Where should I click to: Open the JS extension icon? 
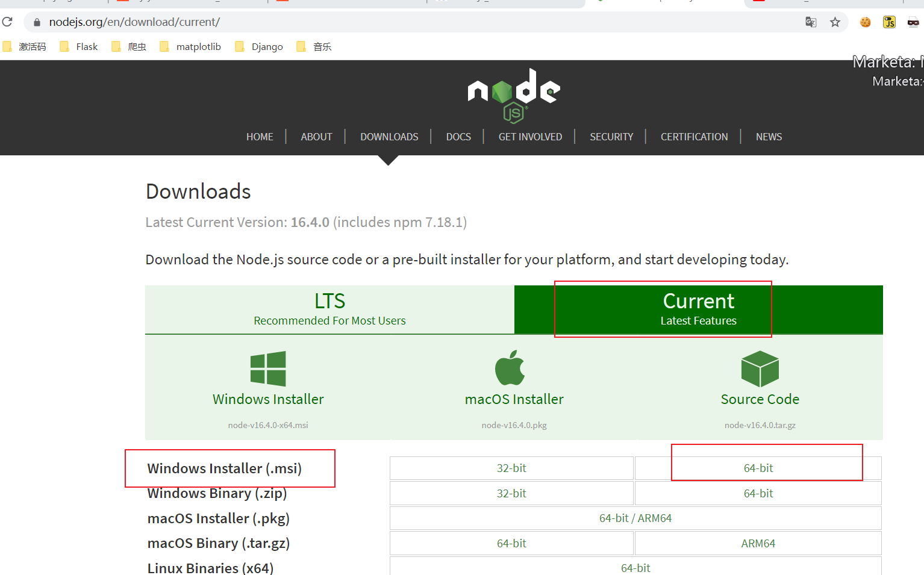[x=889, y=22]
